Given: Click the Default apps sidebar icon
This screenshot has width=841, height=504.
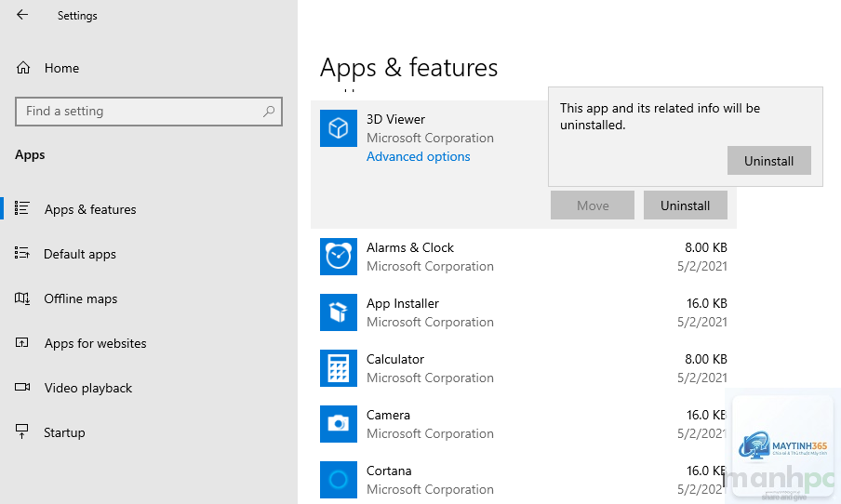Looking at the screenshot, I should pyautogui.click(x=22, y=253).
